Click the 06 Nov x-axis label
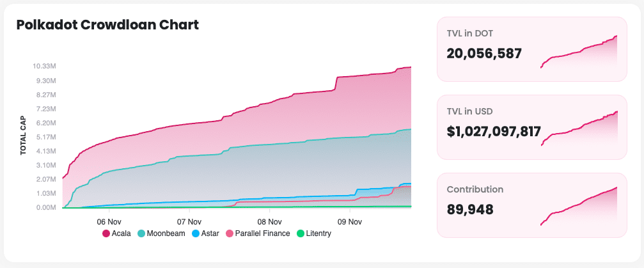This screenshot has height=268, width=644. point(109,221)
